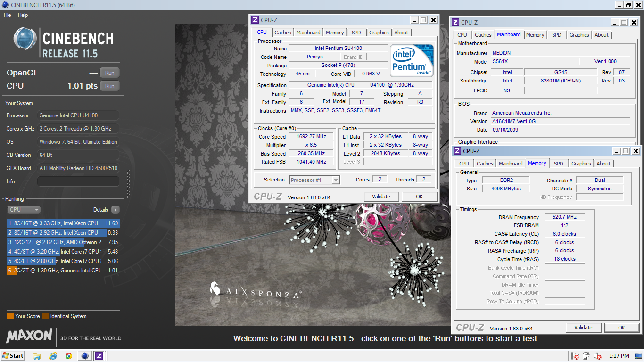
Task: Select ranking entry 12C/12T AMD Opteron
Action: coord(63,242)
